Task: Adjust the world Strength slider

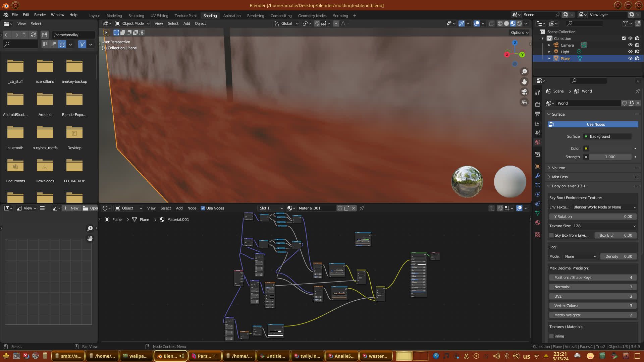Action: point(610,157)
